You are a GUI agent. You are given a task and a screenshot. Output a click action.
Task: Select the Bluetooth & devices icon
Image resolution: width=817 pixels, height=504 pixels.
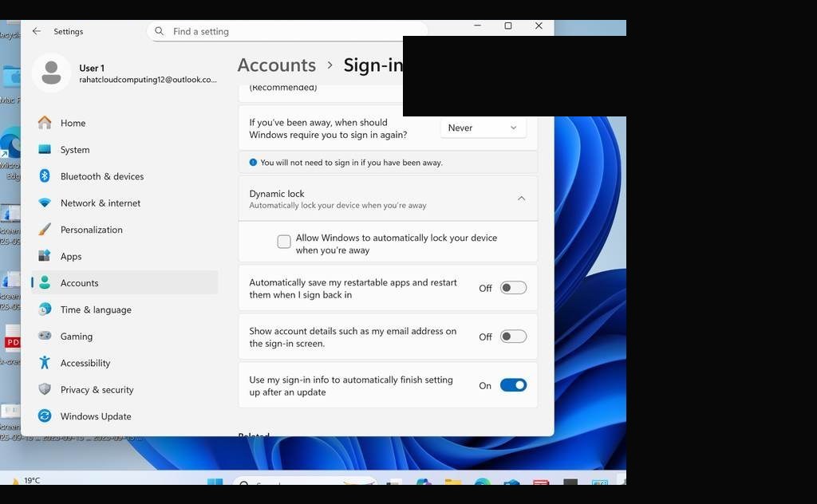[x=45, y=176]
